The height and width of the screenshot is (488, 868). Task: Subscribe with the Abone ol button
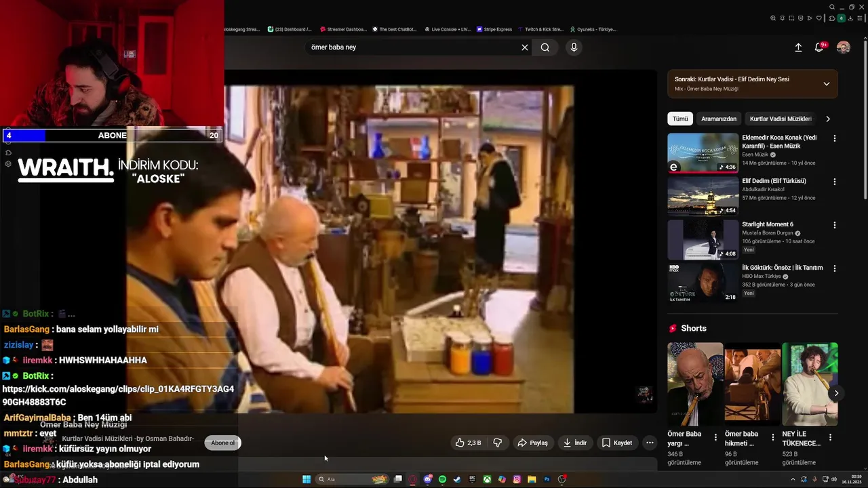pyautogui.click(x=222, y=443)
